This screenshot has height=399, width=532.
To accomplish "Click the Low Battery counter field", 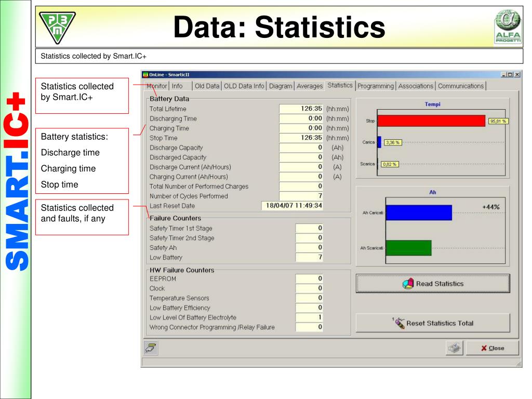I will (309, 257).
